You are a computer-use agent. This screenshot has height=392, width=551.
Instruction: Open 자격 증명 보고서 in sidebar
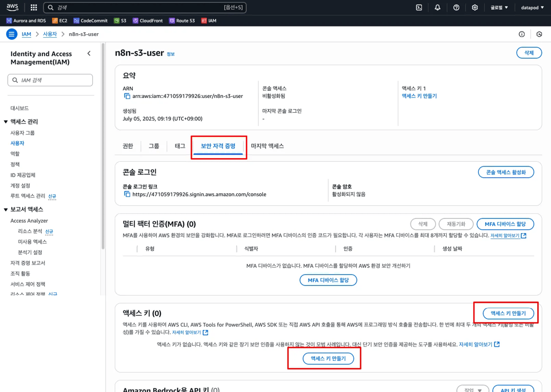(28, 263)
